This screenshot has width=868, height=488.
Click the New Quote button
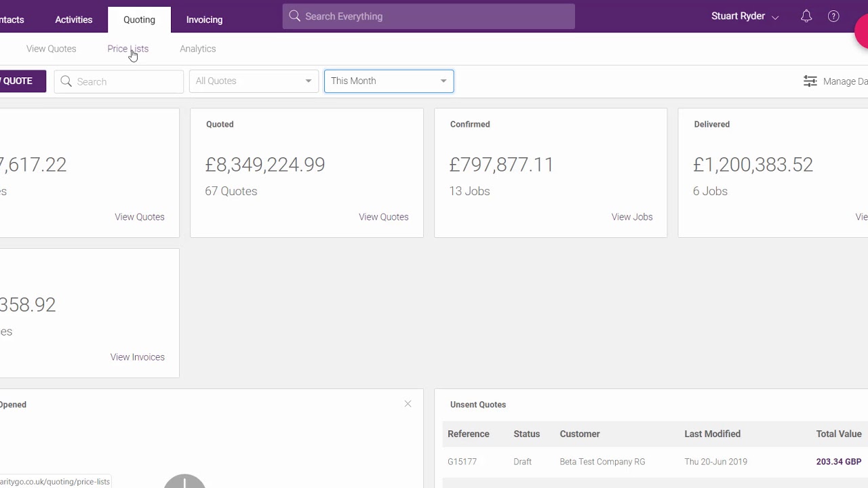(22, 81)
